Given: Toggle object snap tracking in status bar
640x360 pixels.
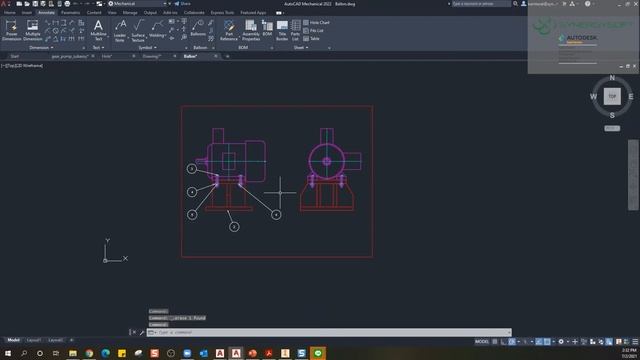Looking at the screenshot, I should pos(539,342).
